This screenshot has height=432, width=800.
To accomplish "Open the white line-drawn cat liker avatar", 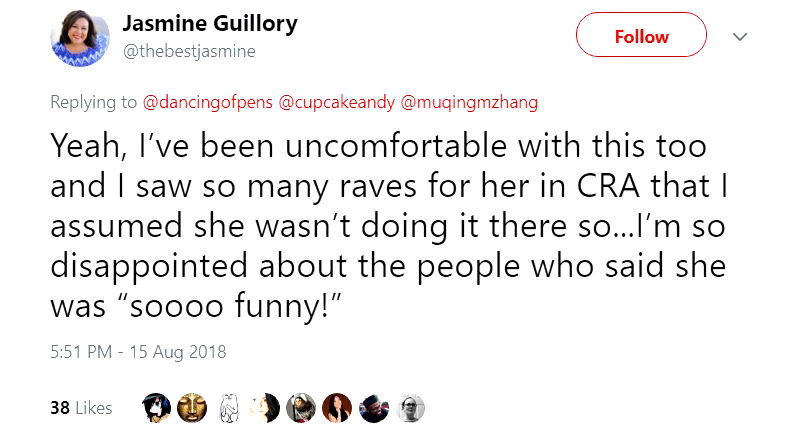I will tap(228, 407).
